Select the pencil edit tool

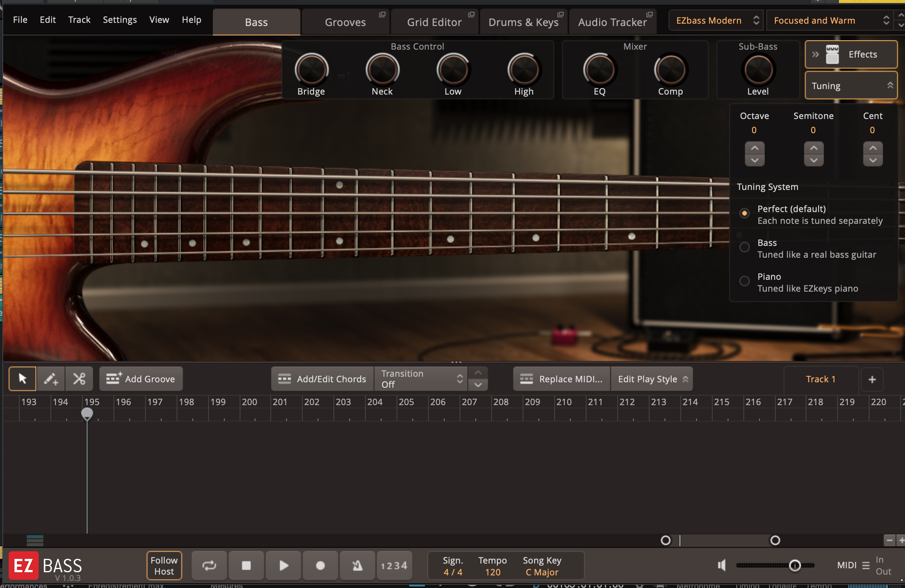[50, 379]
